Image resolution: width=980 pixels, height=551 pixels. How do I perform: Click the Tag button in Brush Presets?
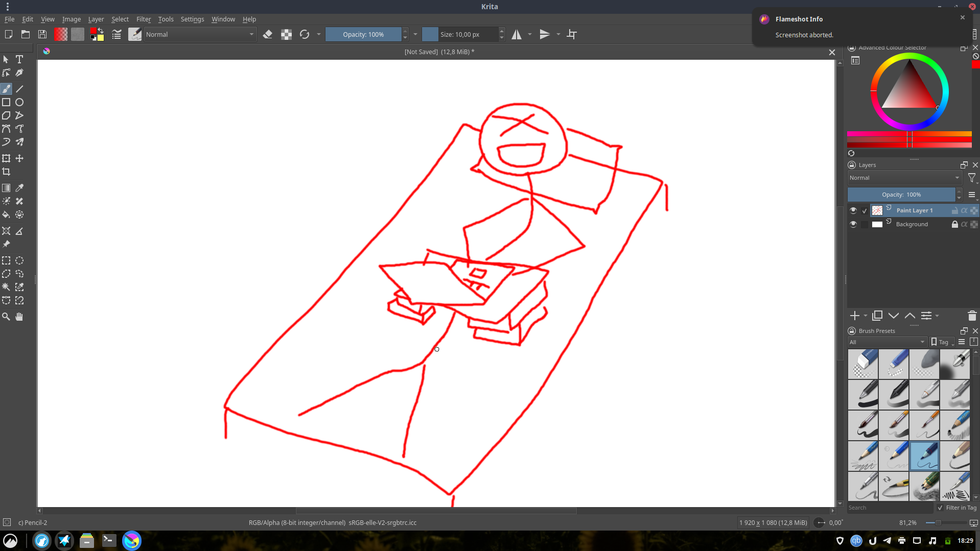click(x=940, y=342)
